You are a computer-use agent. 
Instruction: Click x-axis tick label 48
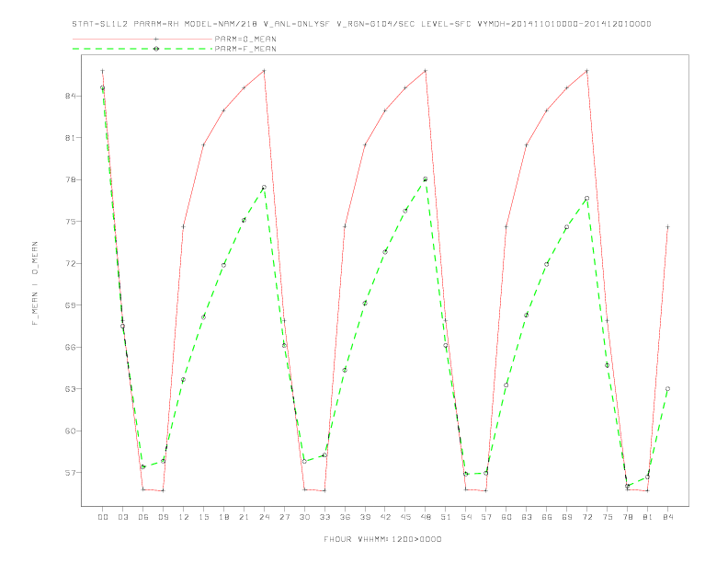(x=426, y=517)
